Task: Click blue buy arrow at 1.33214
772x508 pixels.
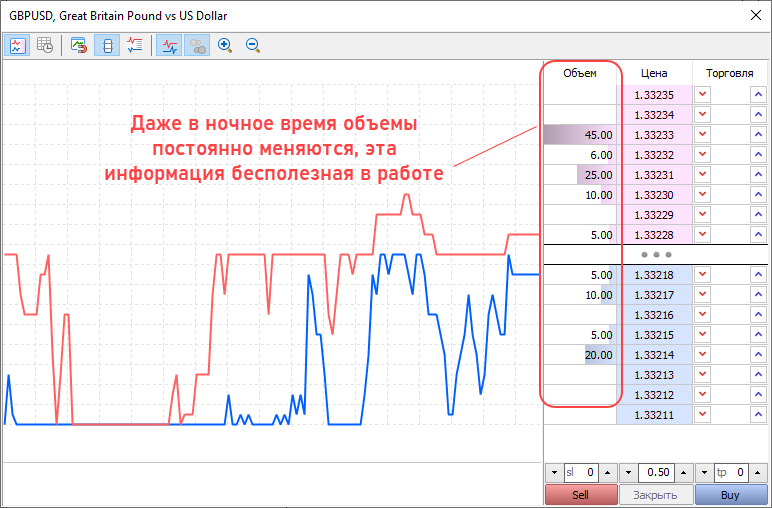Action: tap(758, 355)
